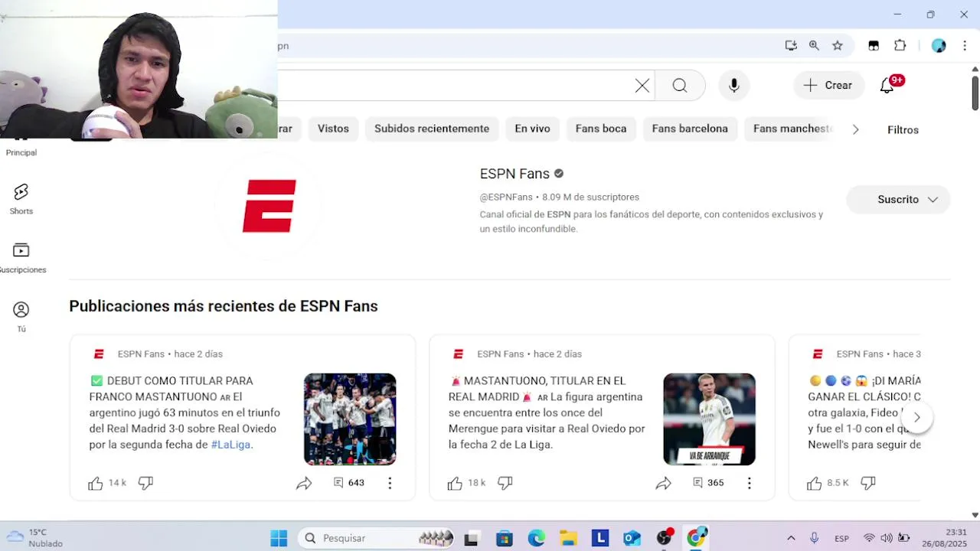Image resolution: width=980 pixels, height=551 pixels.
Task: Clear the YouTube search box with the X
Action: pos(642,86)
